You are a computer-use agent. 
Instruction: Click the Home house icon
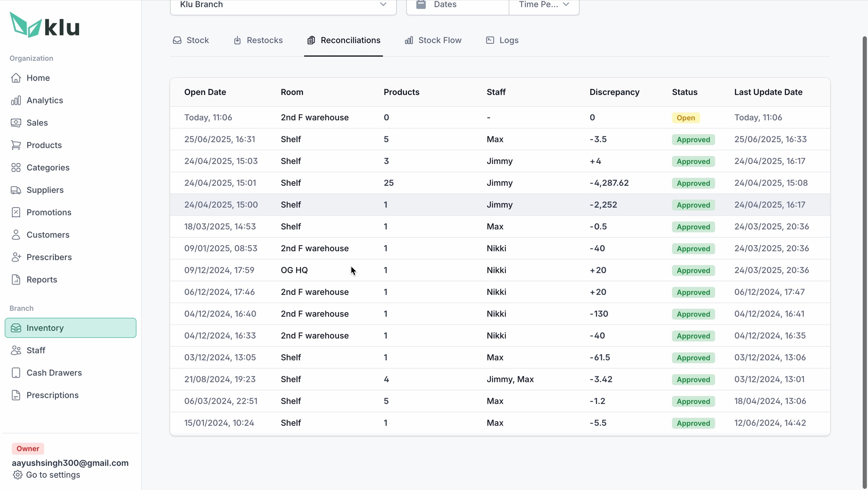tap(16, 78)
